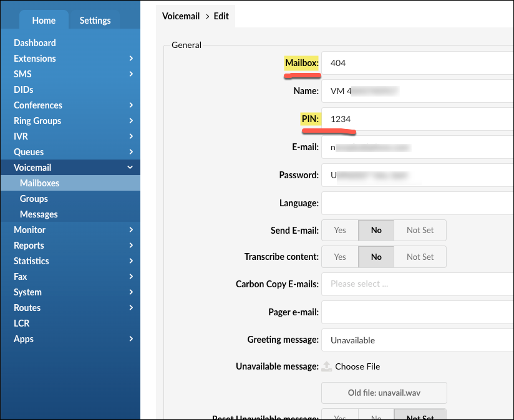Click the upload icon beside Choose File
Screen dimensions: 514x420
327,366
